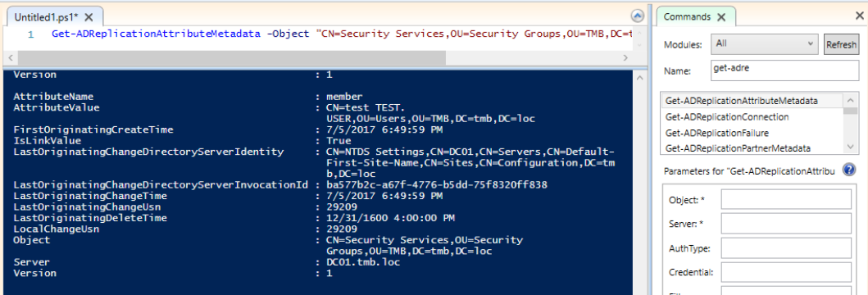This screenshot has width=868, height=295.
Task: Close the Untitled1.ps1 script tab
Action: tap(89, 17)
